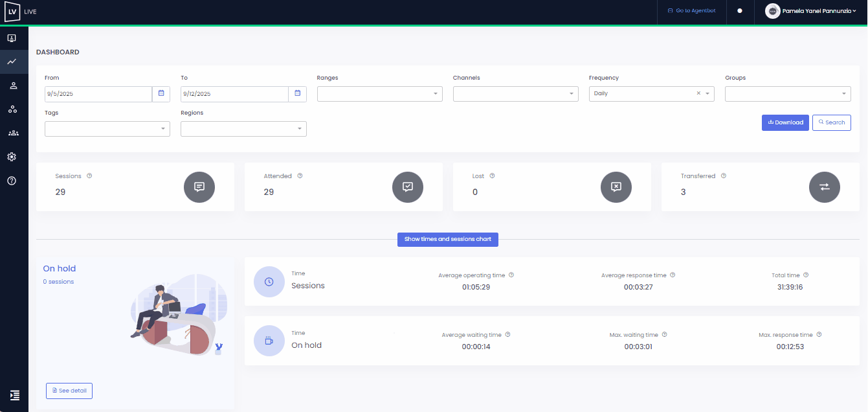Click the info icon beside Transferred
868x412 pixels.
(723, 176)
